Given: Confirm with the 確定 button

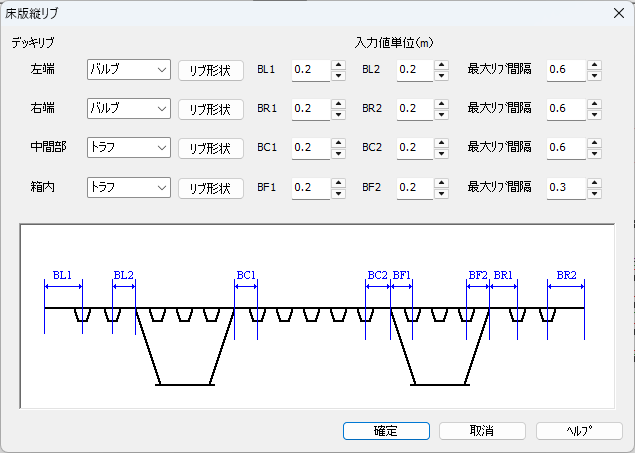Looking at the screenshot, I should pyautogui.click(x=386, y=431).
